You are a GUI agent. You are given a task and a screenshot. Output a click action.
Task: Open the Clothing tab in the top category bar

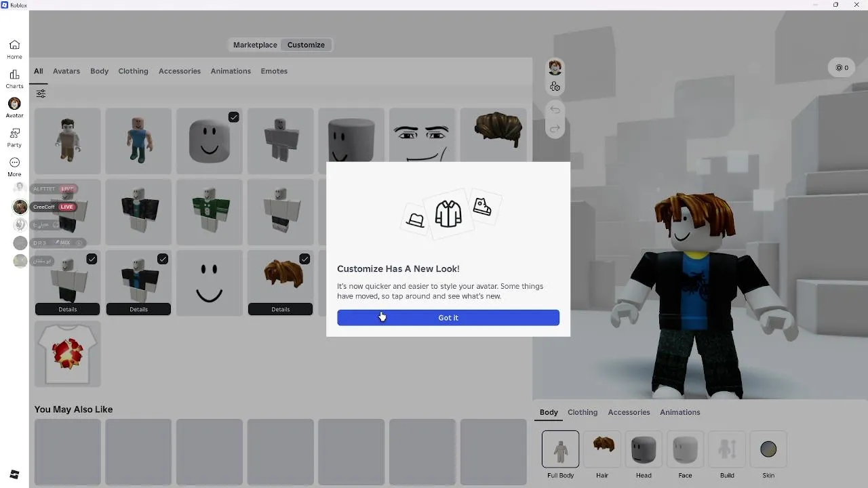(133, 71)
